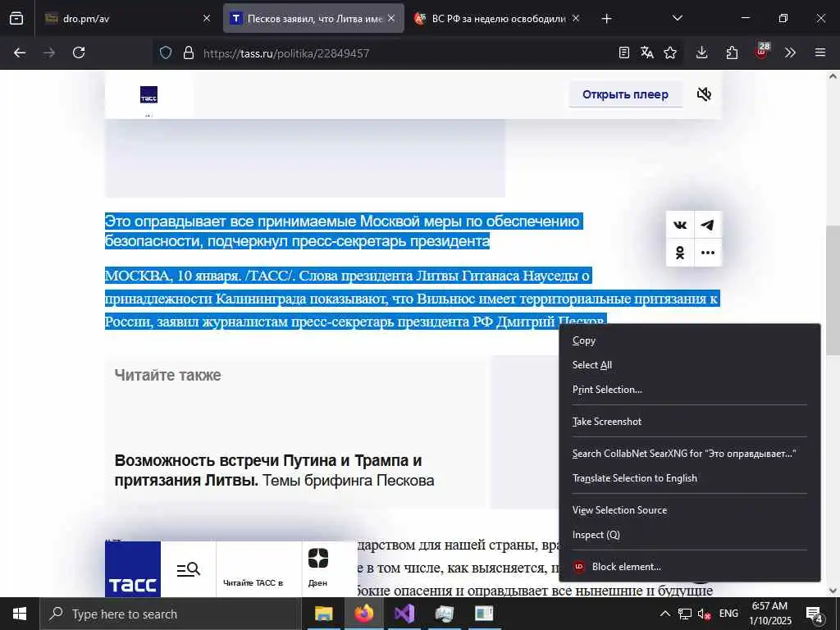The image size is (840, 630).
Task: Close the dro.pm/av tab
Action: (x=207, y=18)
